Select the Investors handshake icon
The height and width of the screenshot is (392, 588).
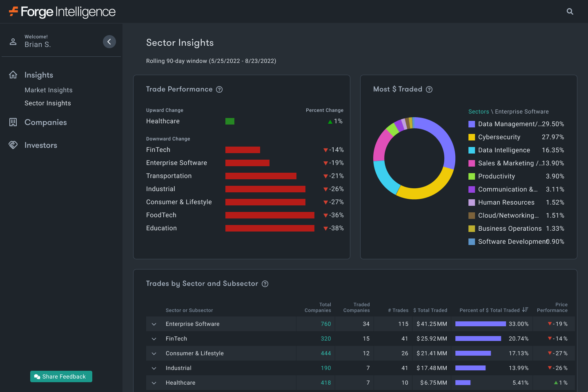[x=13, y=145]
